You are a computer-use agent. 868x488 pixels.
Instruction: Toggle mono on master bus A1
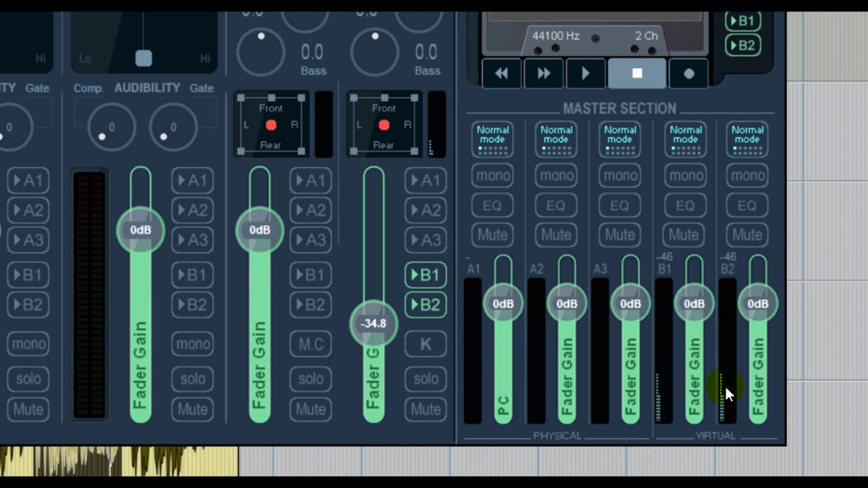492,176
